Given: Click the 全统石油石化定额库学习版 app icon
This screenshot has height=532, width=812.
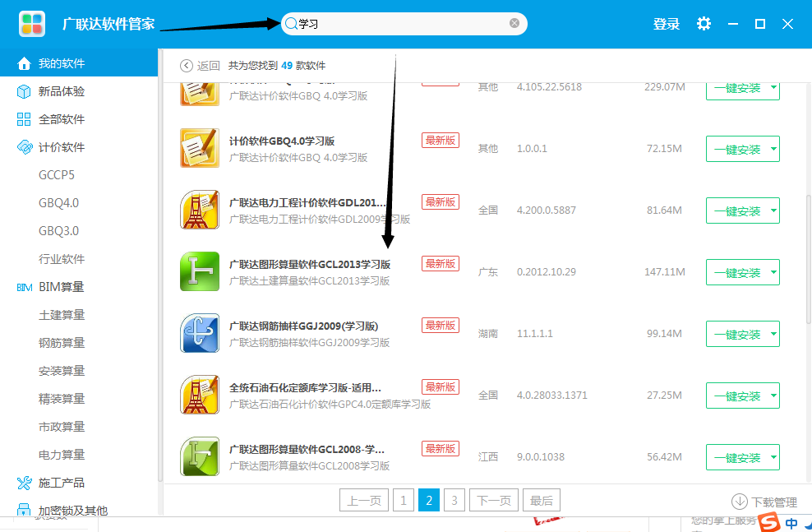Looking at the screenshot, I should coord(200,395).
